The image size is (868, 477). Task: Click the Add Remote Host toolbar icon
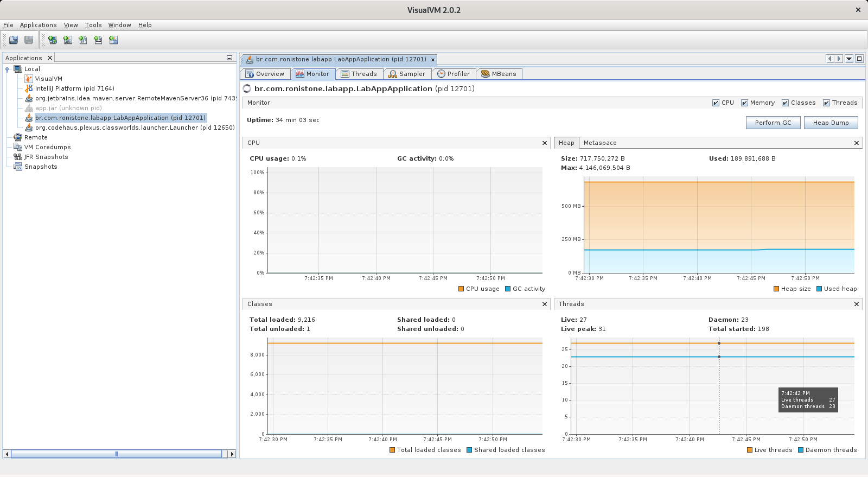click(x=53, y=40)
